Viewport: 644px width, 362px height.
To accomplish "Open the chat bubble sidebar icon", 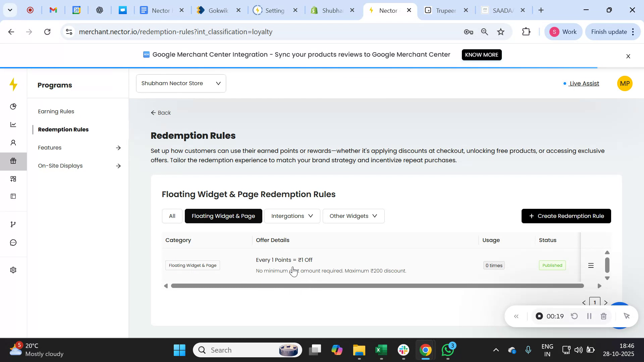I will [13, 243].
